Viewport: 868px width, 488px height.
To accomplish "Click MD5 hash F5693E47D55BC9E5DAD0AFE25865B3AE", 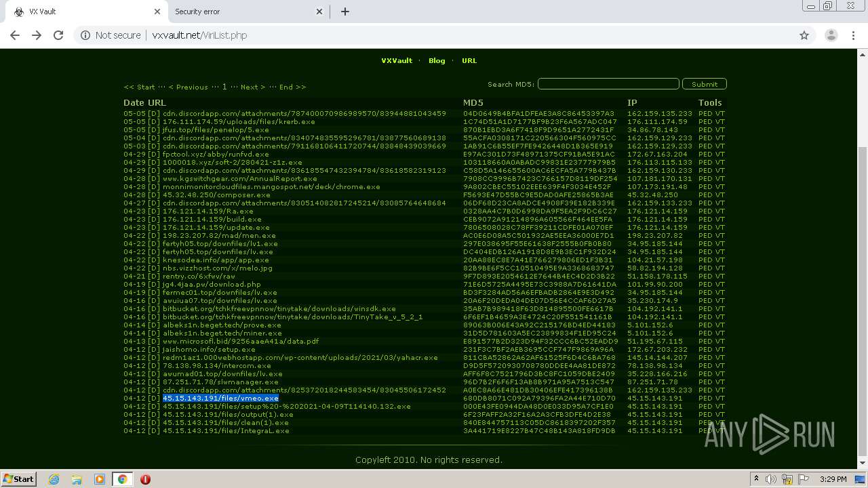I will click(x=538, y=195).
